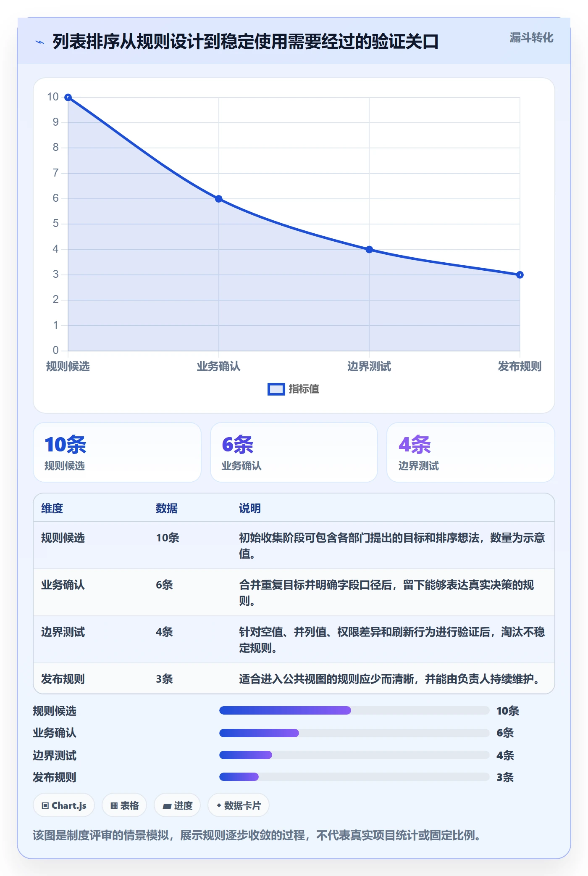Click the 说明 column header

[250, 509]
